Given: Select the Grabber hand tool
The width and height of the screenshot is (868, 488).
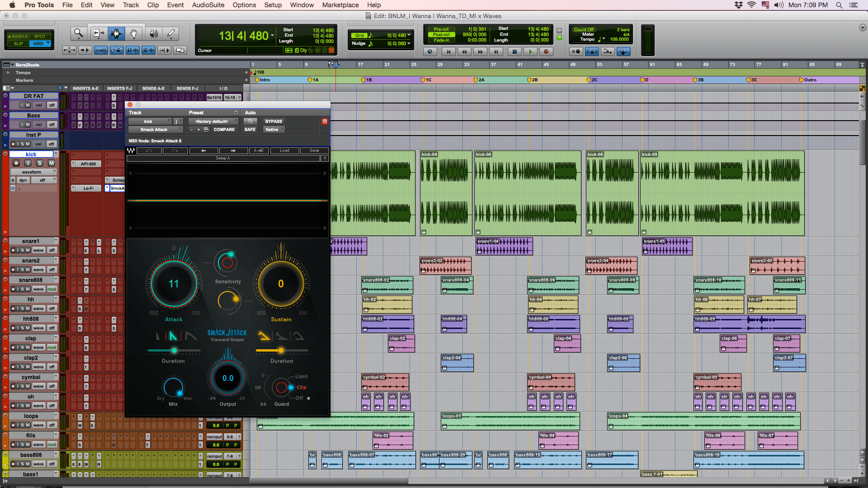Looking at the screenshot, I should (134, 33).
